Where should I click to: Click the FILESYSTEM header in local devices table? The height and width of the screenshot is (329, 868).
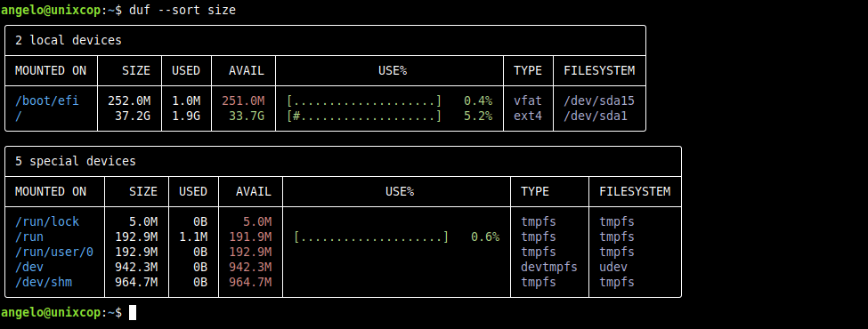pyautogui.click(x=599, y=71)
